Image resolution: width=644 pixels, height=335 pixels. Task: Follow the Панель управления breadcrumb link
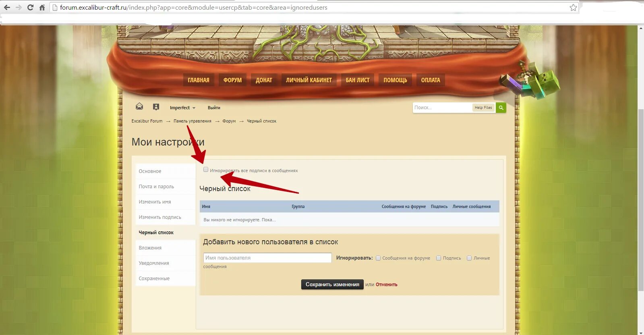(193, 121)
